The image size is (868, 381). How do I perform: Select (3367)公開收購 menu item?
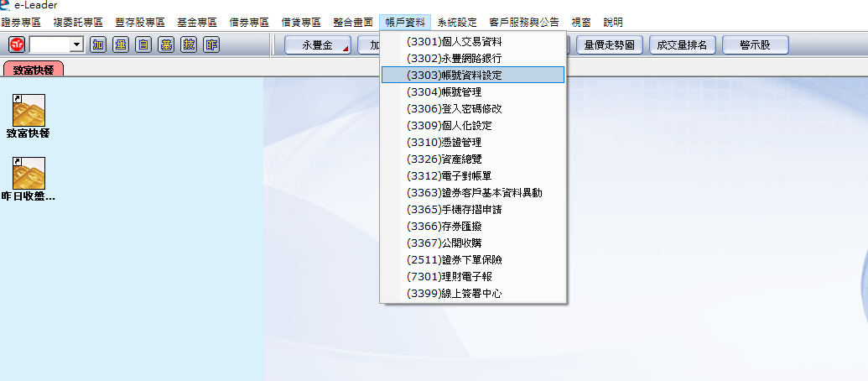coord(473,243)
